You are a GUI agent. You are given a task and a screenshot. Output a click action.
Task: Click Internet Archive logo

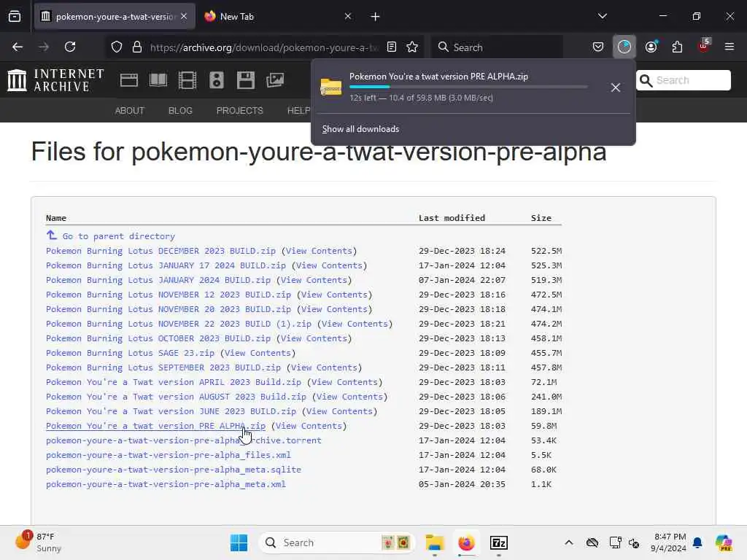[55, 80]
